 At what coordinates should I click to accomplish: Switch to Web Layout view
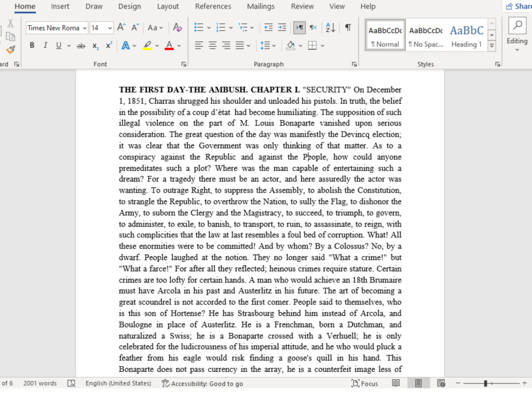441,384
